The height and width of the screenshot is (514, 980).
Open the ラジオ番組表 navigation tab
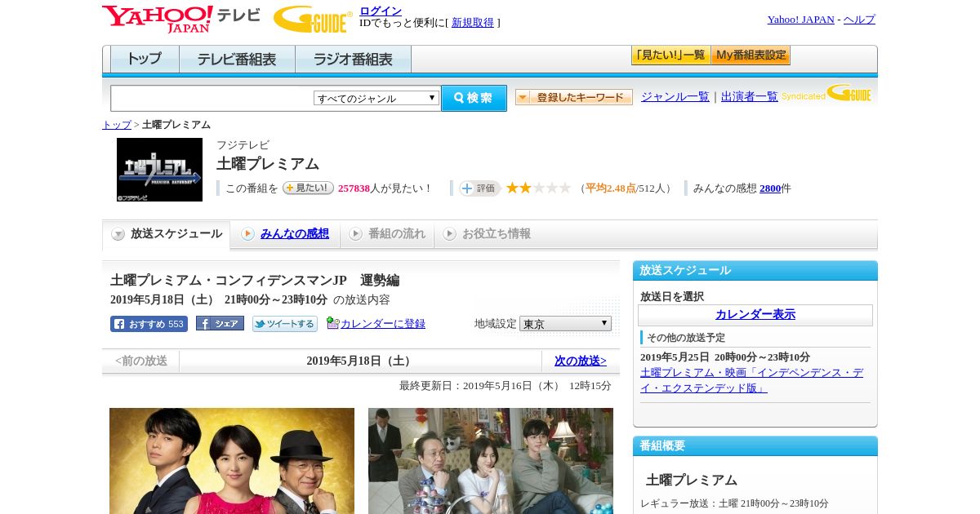pos(353,60)
